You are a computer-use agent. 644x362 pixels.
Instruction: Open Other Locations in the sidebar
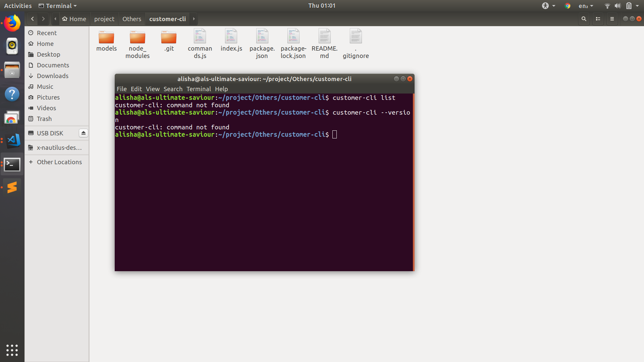point(59,162)
